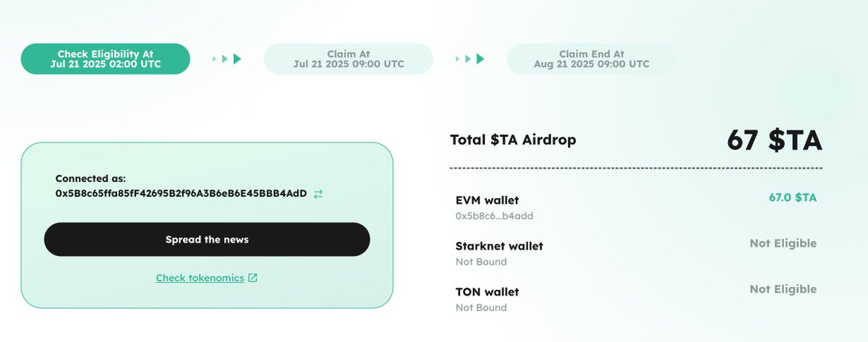Click the Spread the news button
The height and width of the screenshot is (342, 868).
(207, 239)
